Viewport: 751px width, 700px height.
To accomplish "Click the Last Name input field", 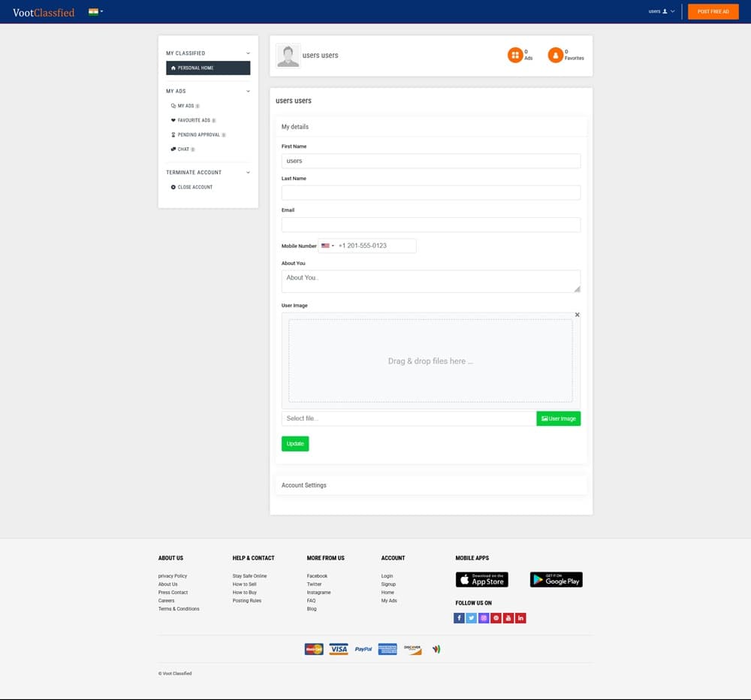I will pyautogui.click(x=430, y=192).
